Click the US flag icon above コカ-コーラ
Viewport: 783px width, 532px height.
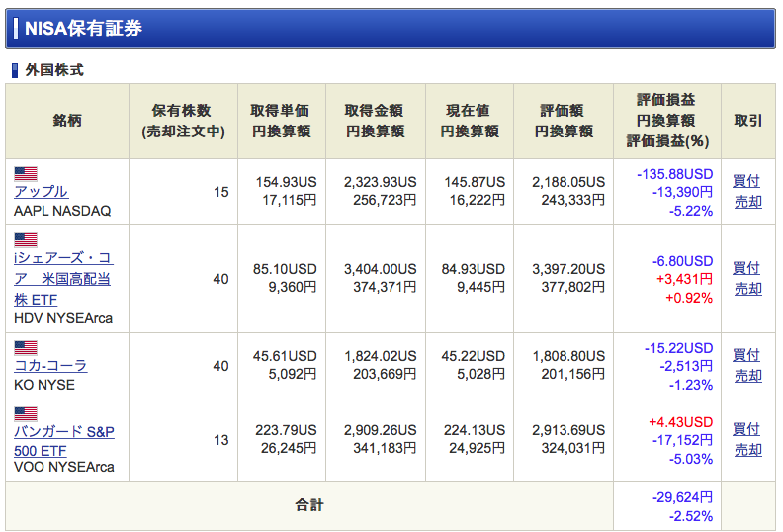tap(26, 347)
